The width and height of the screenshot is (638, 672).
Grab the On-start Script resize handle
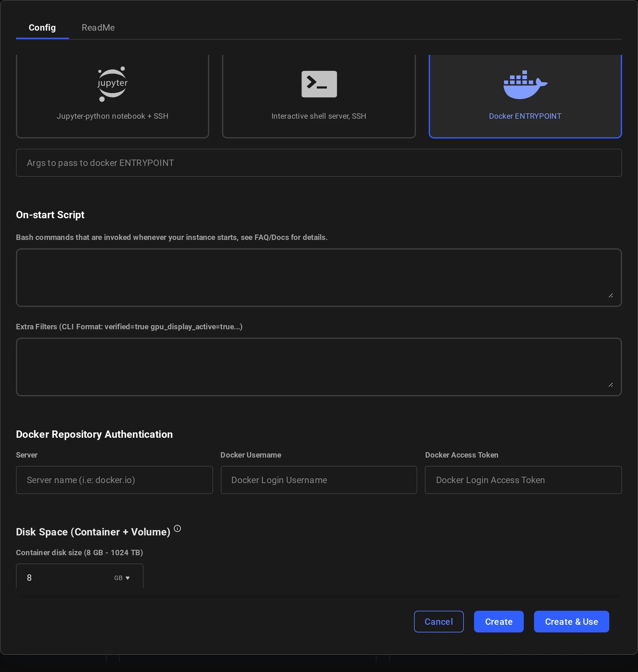pos(611,295)
